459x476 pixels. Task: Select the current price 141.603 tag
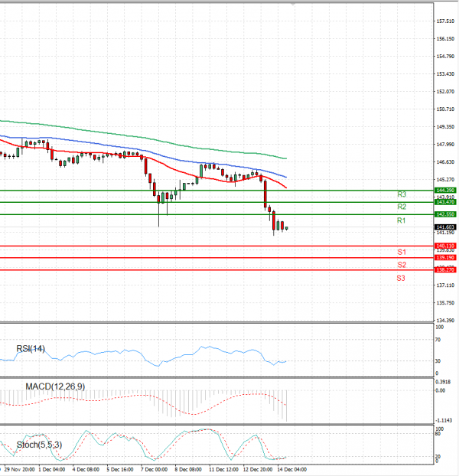tap(445, 227)
